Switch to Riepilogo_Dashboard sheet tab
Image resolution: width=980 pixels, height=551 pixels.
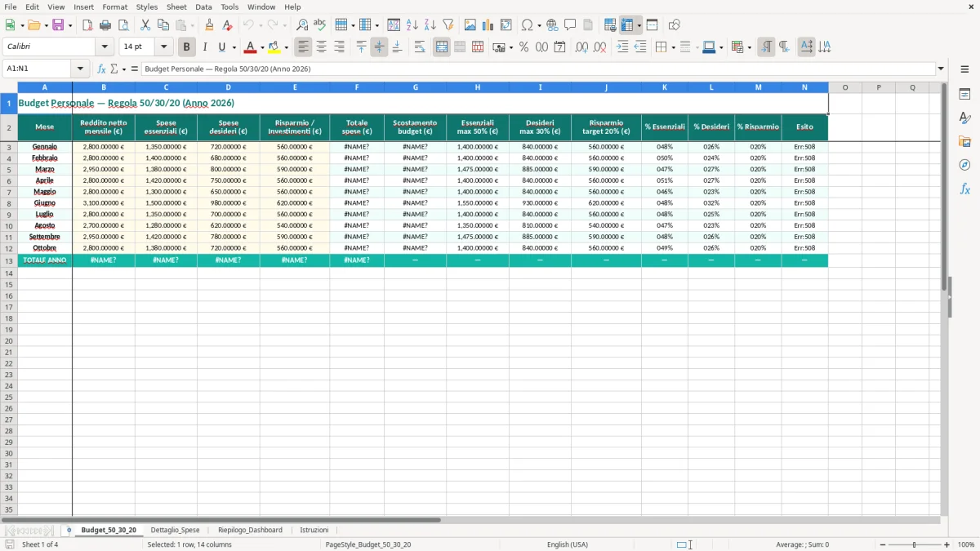tap(250, 530)
